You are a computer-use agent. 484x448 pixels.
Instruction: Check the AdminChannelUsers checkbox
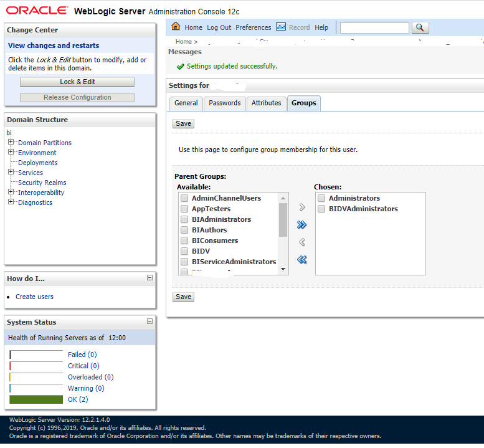coord(184,198)
